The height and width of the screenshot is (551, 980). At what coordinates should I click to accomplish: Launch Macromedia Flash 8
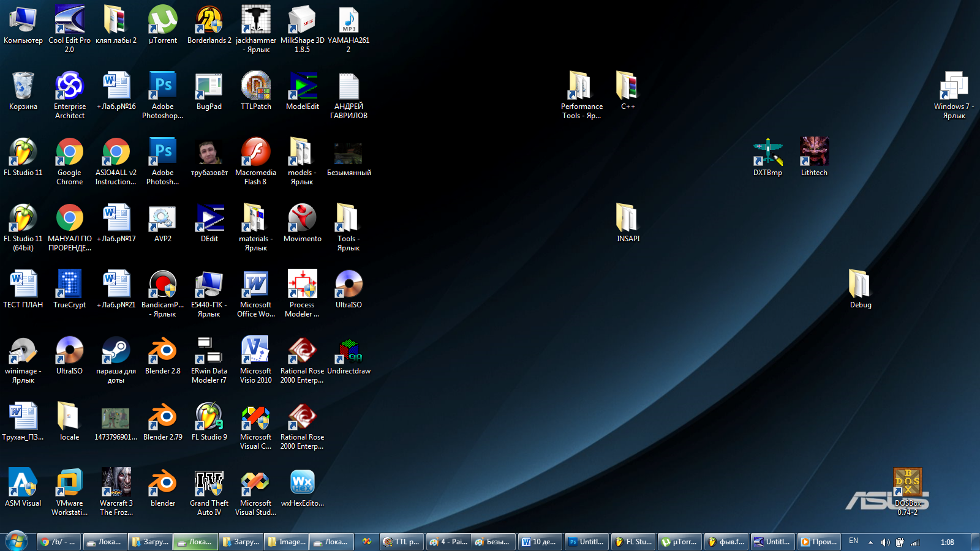(256, 160)
